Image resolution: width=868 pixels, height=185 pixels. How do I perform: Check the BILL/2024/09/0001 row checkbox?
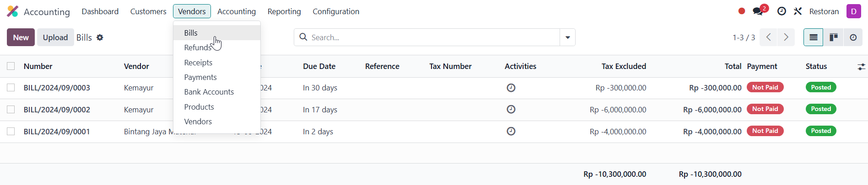pos(11,132)
